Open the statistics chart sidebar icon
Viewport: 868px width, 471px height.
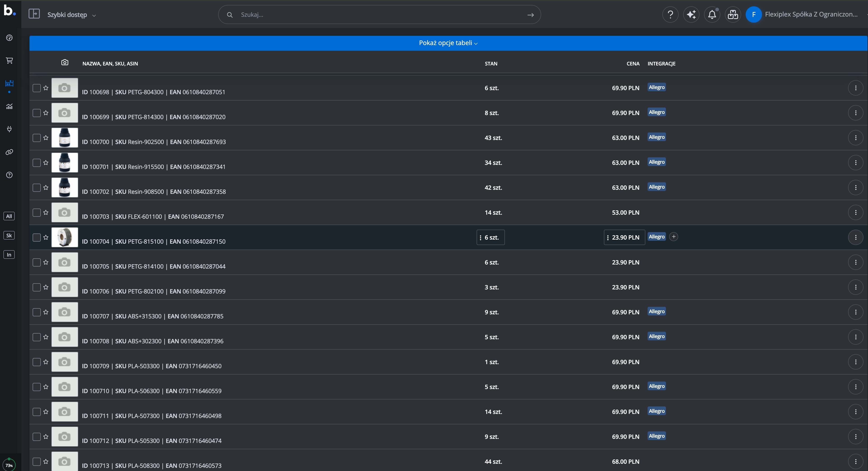coord(10,106)
